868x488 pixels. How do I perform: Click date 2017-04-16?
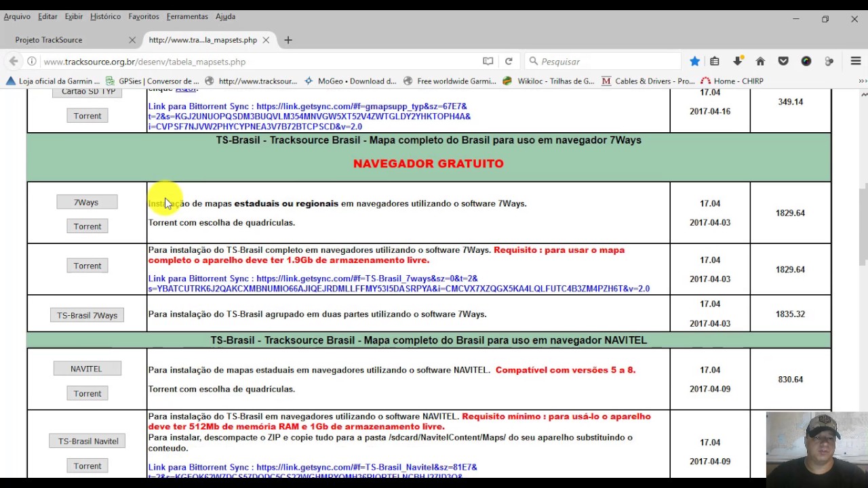pos(710,111)
